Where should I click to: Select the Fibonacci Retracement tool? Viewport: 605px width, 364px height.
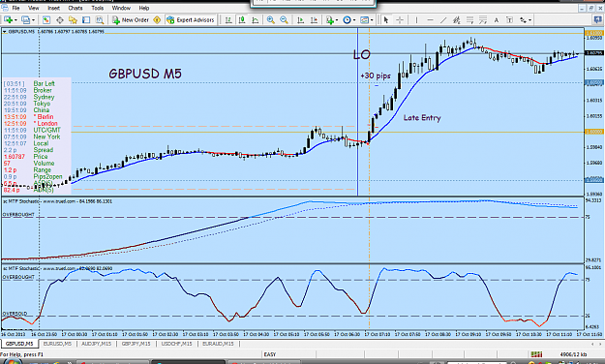click(469, 19)
